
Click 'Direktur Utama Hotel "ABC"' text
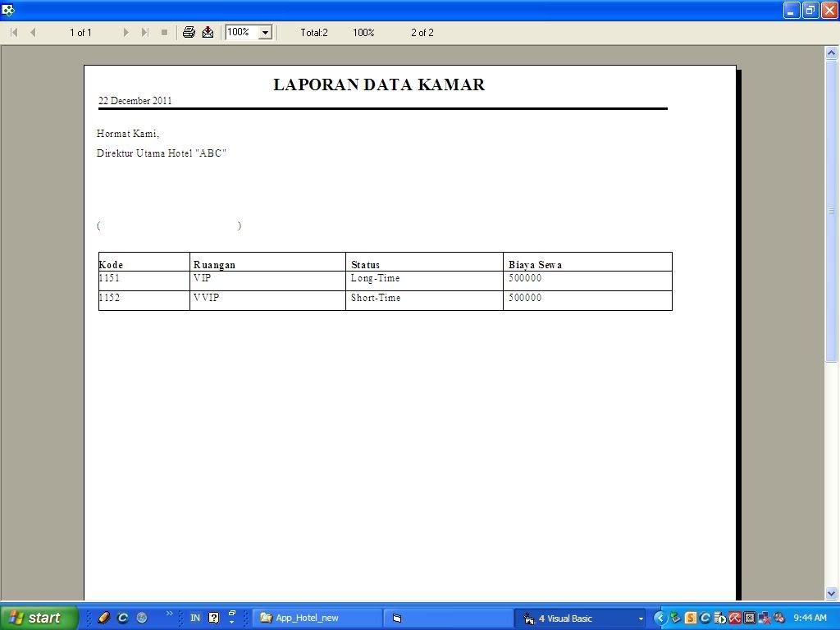click(x=162, y=153)
